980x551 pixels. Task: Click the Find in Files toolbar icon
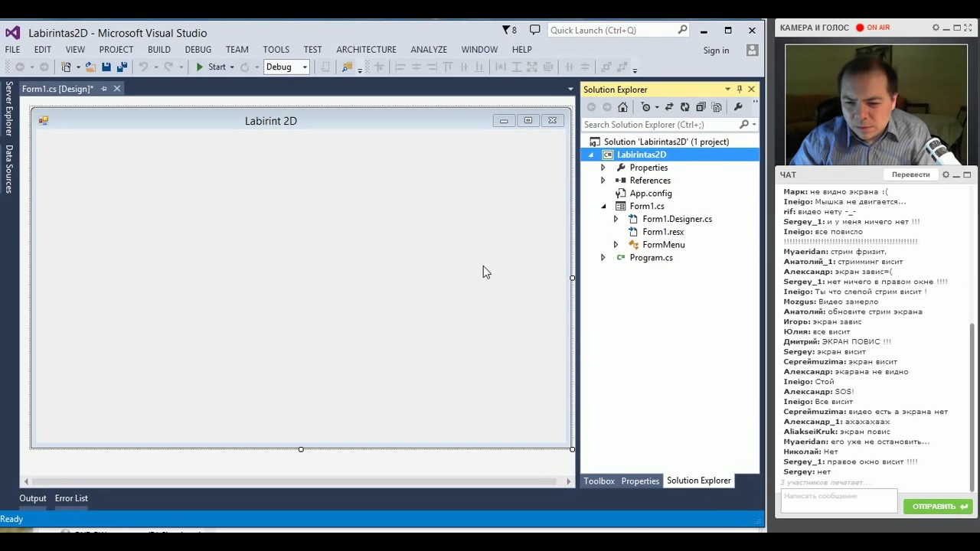click(347, 67)
